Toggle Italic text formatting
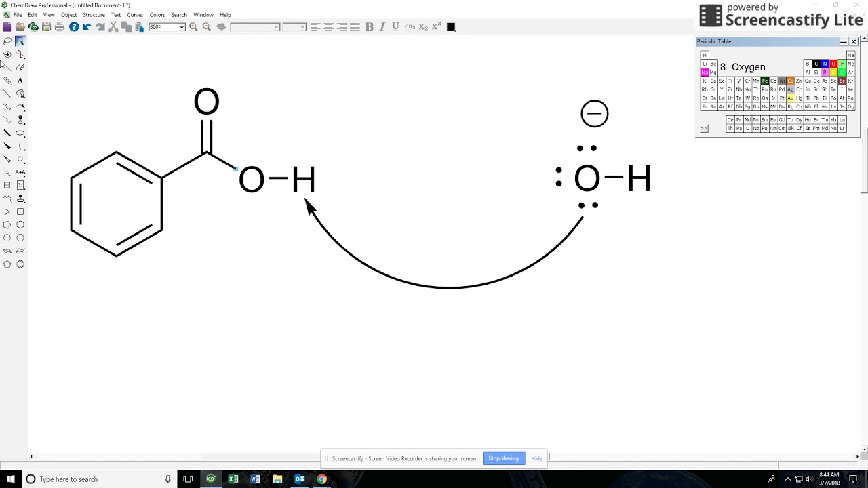 pos(382,26)
